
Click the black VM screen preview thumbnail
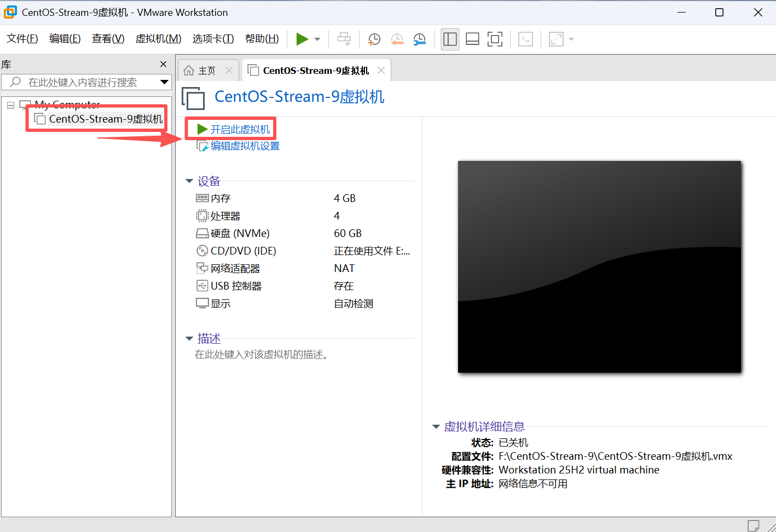(x=599, y=267)
